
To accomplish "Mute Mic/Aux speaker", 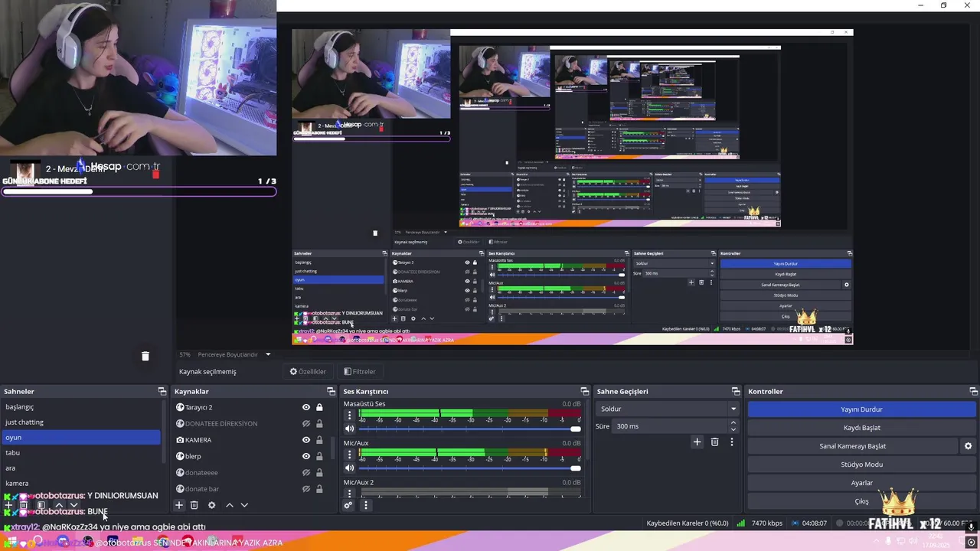I will (350, 468).
